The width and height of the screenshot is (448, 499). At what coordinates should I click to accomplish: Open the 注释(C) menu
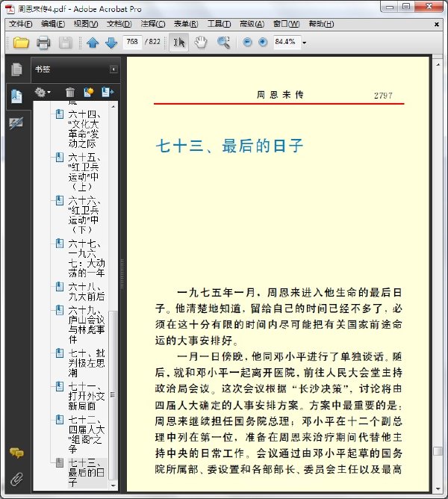(153, 24)
